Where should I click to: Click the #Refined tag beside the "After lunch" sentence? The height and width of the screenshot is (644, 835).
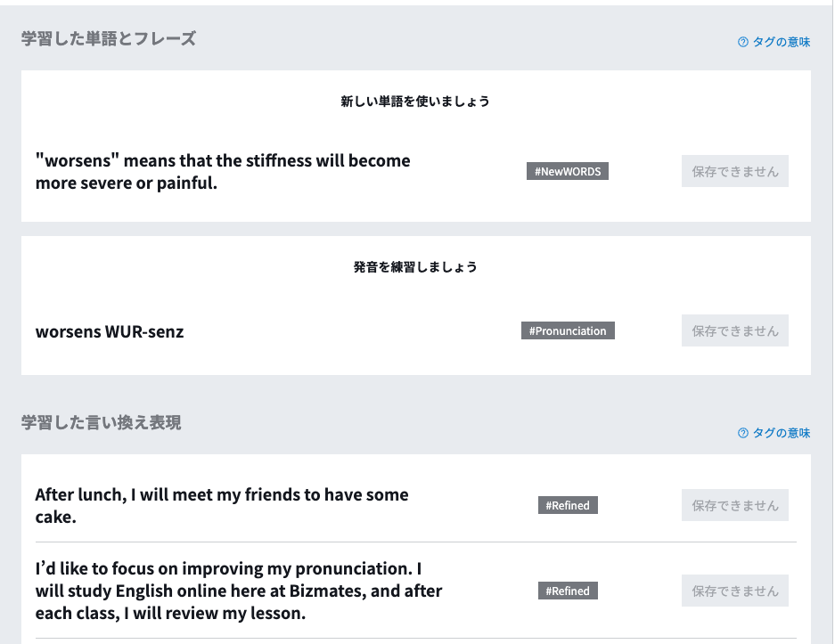pyautogui.click(x=568, y=505)
